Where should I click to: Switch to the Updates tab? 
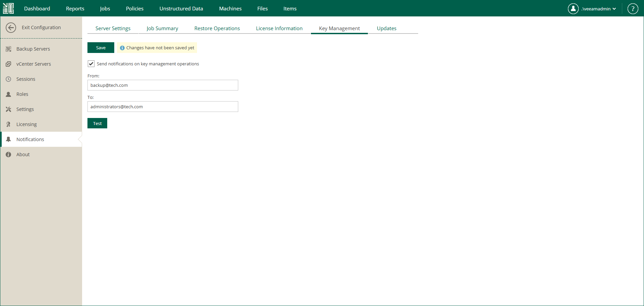tap(387, 28)
